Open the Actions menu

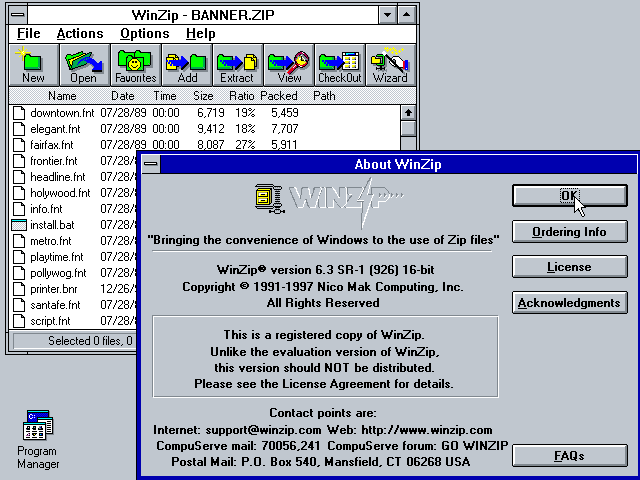pyautogui.click(x=80, y=33)
